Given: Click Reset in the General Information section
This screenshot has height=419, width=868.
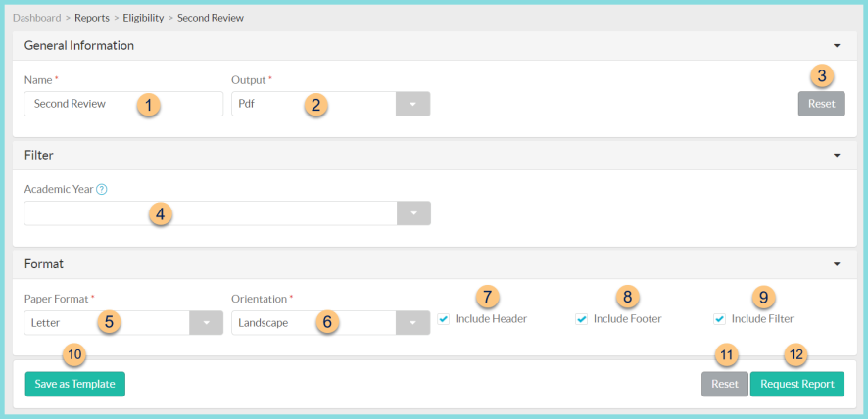Looking at the screenshot, I should (822, 104).
